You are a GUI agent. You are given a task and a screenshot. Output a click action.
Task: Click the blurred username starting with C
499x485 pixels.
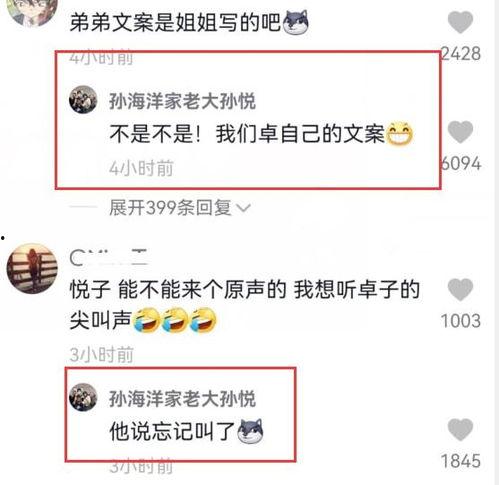pos(109,258)
